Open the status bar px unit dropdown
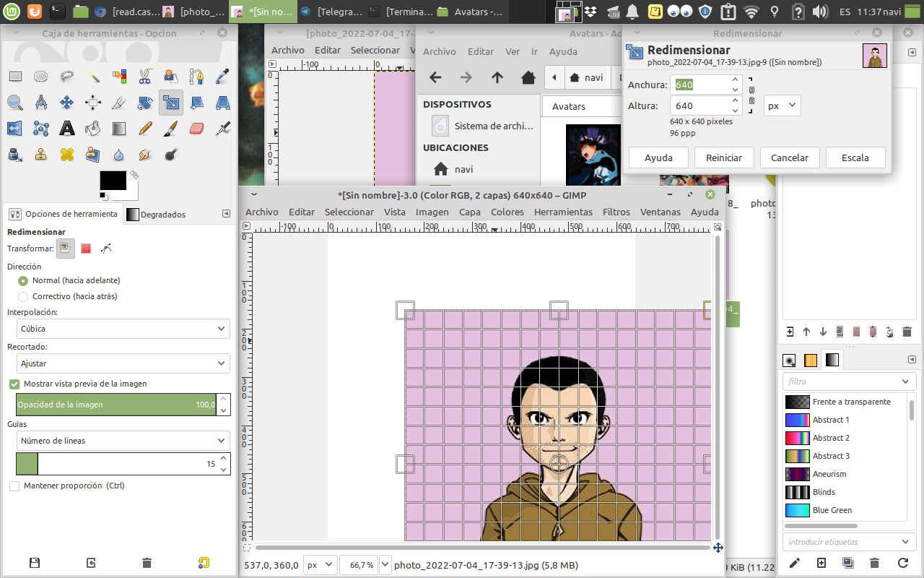The image size is (924, 578). pos(321,565)
